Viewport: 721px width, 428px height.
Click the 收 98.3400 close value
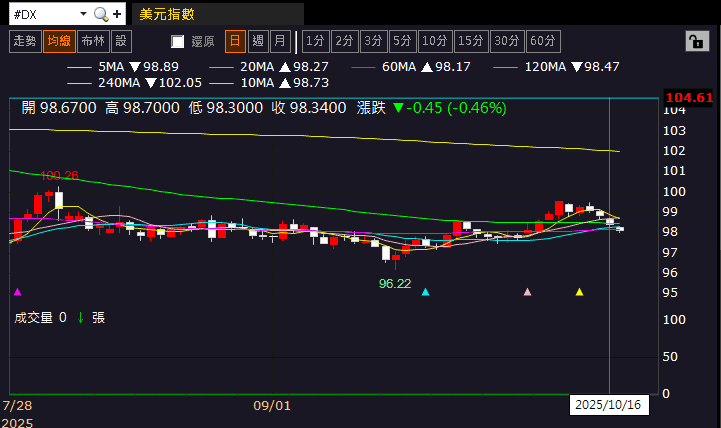click(x=309, y=108)
